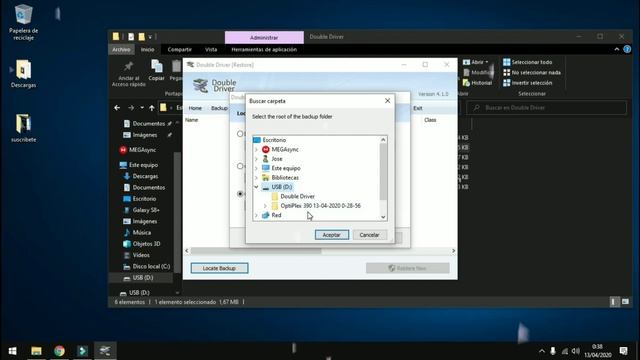
Task: Select the suscribete desktop icon
Action: point(23,128)
